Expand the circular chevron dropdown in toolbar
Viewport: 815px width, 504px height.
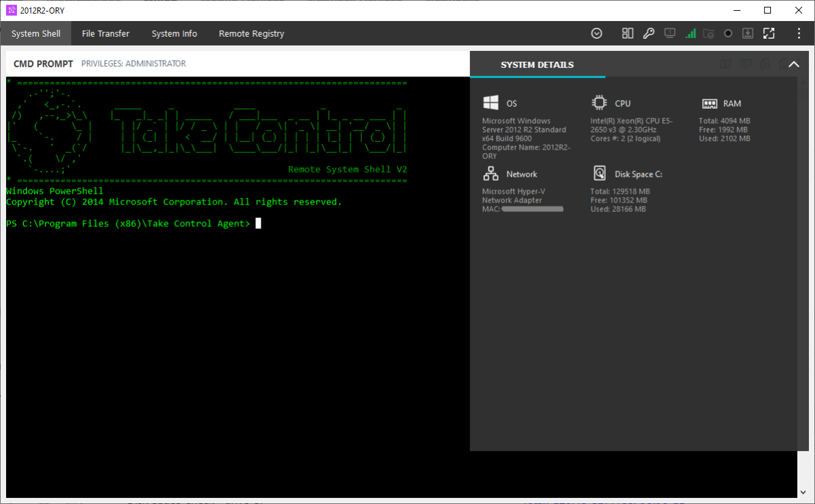596,33
